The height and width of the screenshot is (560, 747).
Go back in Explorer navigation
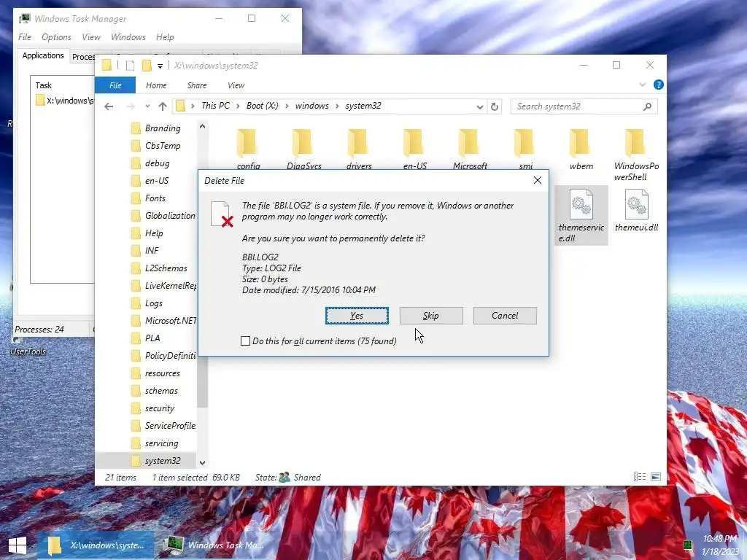[x=109, y=106]
